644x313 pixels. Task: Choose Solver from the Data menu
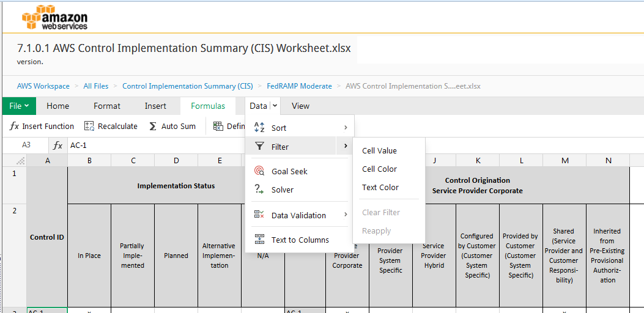(300, 190)
